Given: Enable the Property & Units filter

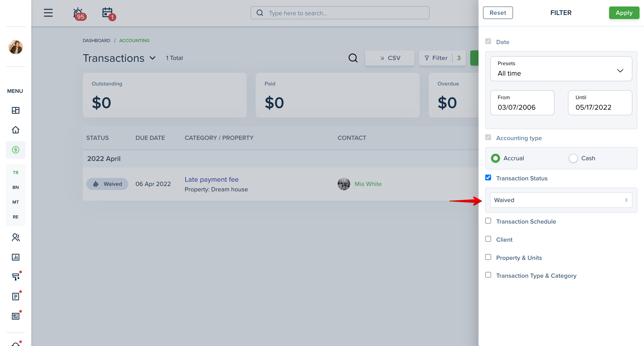Looking at the screenshot, I should [488, 257].
